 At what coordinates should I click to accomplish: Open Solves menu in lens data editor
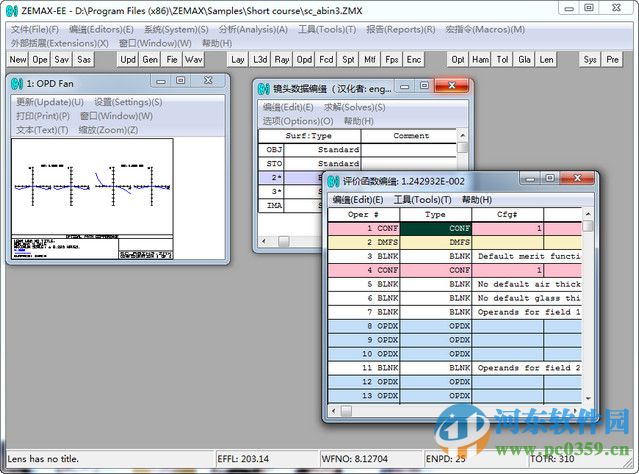click(354, 107)
